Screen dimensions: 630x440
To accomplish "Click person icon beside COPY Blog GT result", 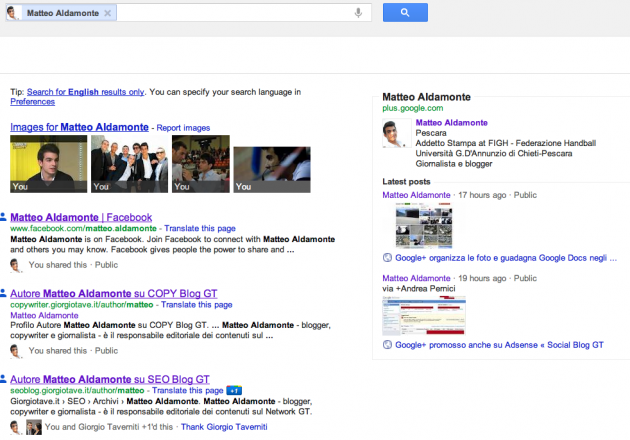I will tap(3, 293).
